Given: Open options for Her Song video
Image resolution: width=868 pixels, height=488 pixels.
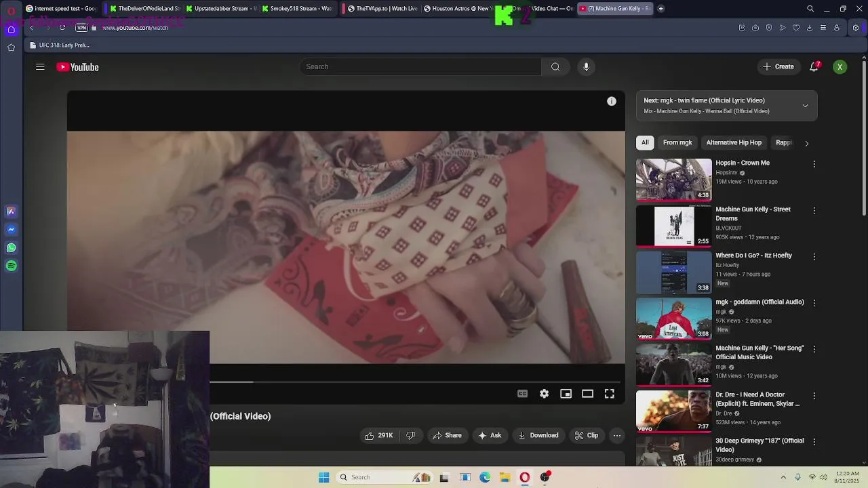Looking at the screenshot, I should click(814, 350).
